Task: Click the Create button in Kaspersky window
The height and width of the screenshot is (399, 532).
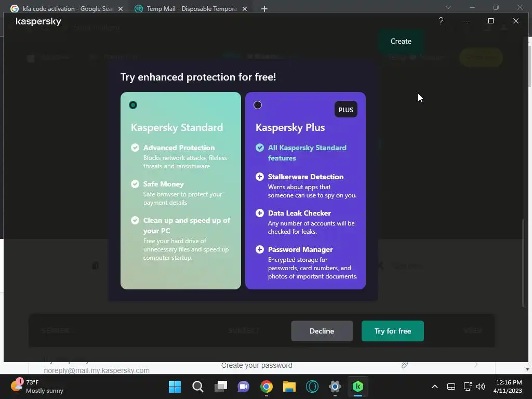Action: (x=401, y=41)
